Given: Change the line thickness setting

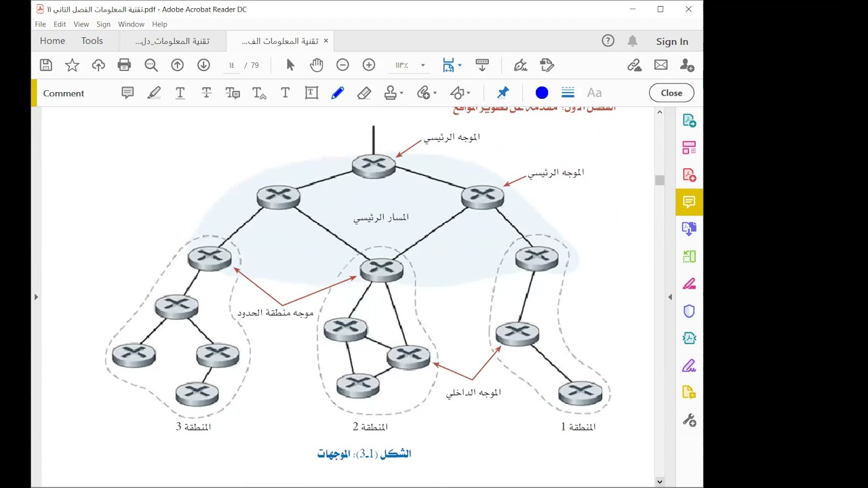Looking at the screenshot, I should pos(568,93).
